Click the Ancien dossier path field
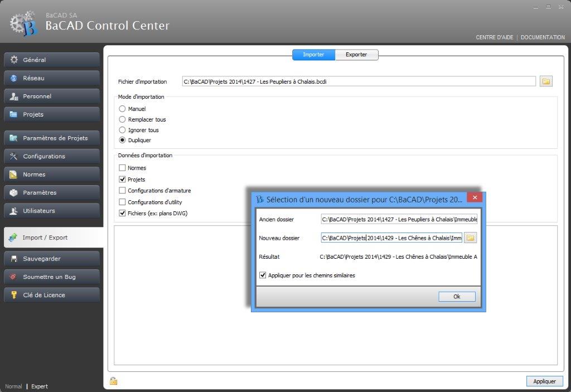Image resolution: width=571 pixels, height=392 pixels. 399,219
